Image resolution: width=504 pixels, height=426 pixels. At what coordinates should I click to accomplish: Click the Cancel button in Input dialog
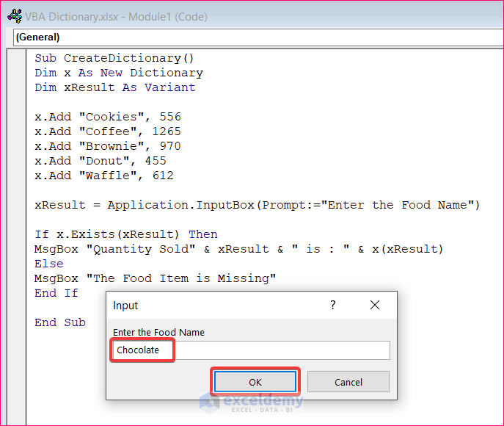click(348, 382)
